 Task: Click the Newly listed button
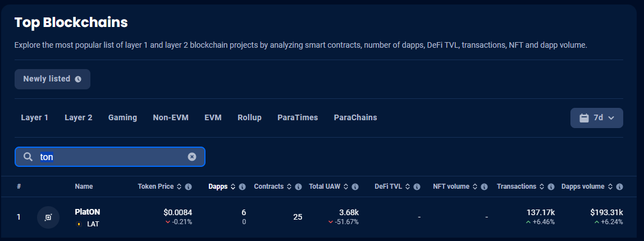tap(53, 79)
